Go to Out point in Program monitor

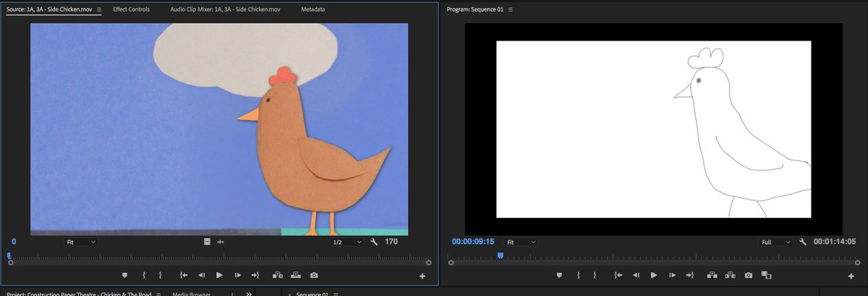[x=689, y=275]
